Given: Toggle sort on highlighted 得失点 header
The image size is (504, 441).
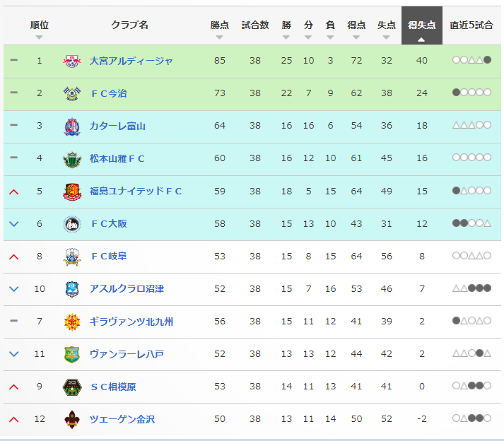Looking at the screenshot, I should coord(422,25).
